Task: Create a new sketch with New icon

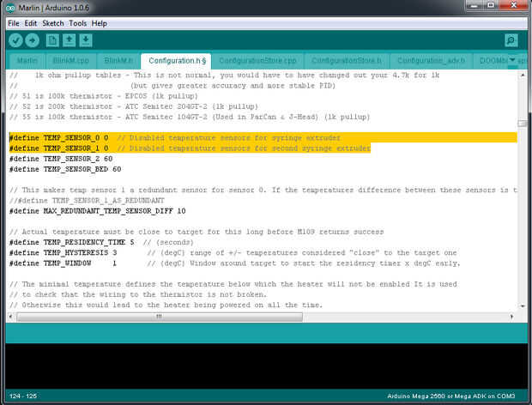Action: coord(52,40)
